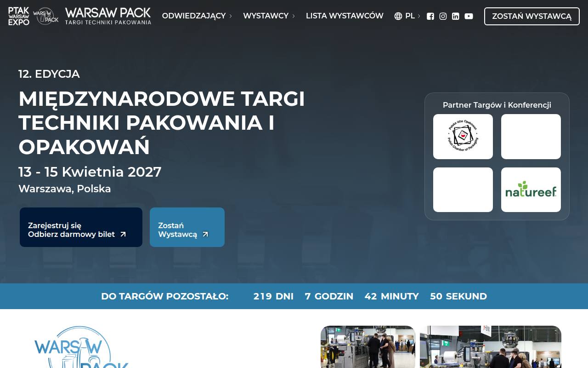The image size is (588, 368).
Task: Click the 42 MINUTY countdown value
Action: [x=392, y=296]
